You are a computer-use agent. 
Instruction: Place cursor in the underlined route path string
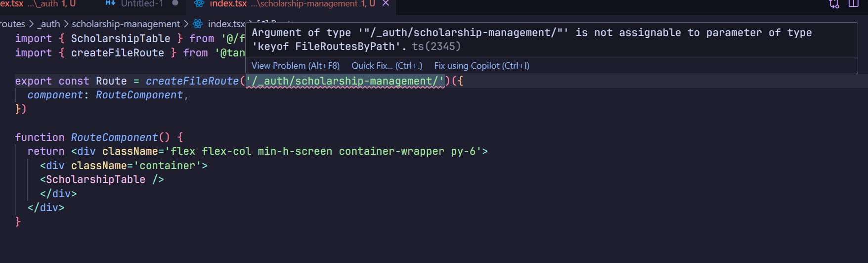345,81
